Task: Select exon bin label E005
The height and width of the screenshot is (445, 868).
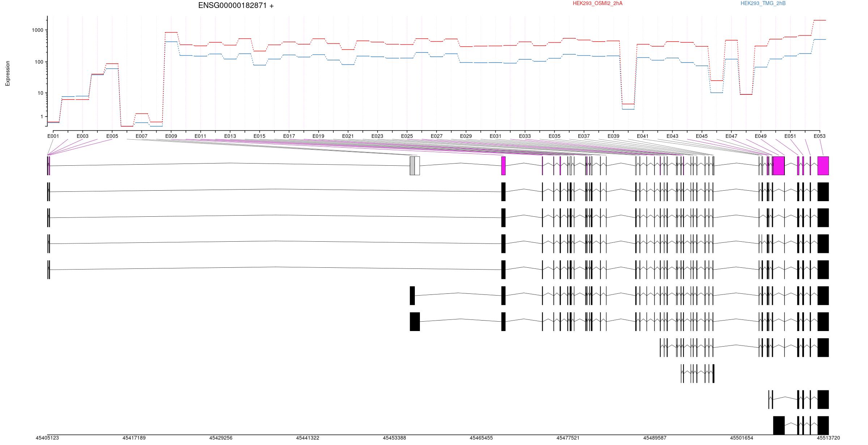Action: (x=112, y=136)
